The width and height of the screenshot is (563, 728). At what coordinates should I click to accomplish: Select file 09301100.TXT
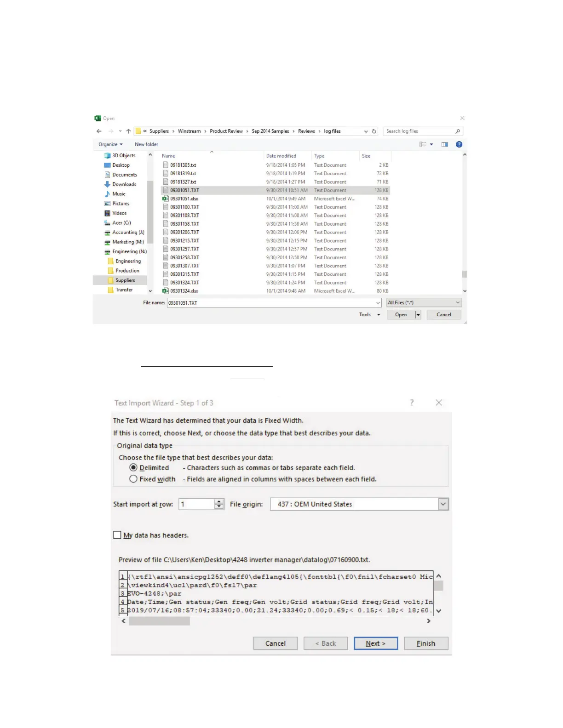click(x=276, y=207)
